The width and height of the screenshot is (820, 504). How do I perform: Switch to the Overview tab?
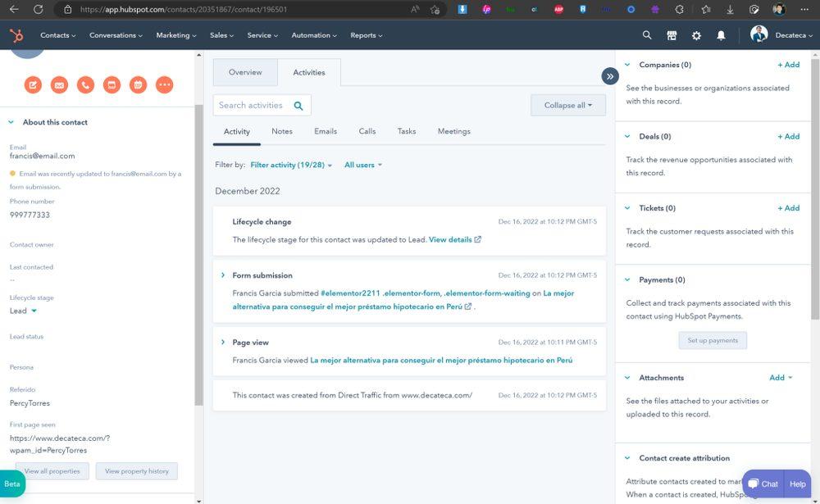tap(245, 72)
